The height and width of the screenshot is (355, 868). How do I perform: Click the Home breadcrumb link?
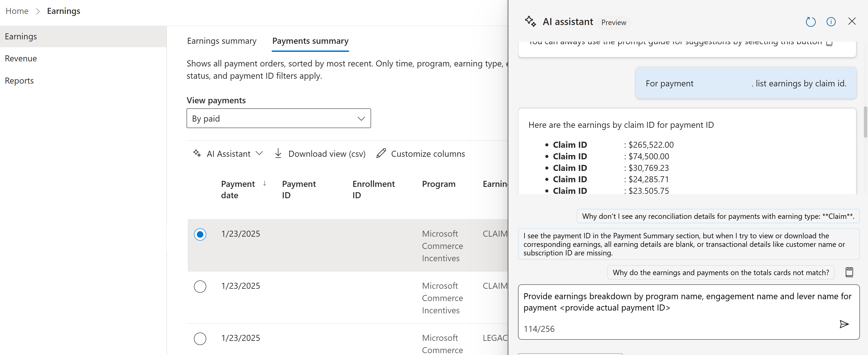coord(17,11)
